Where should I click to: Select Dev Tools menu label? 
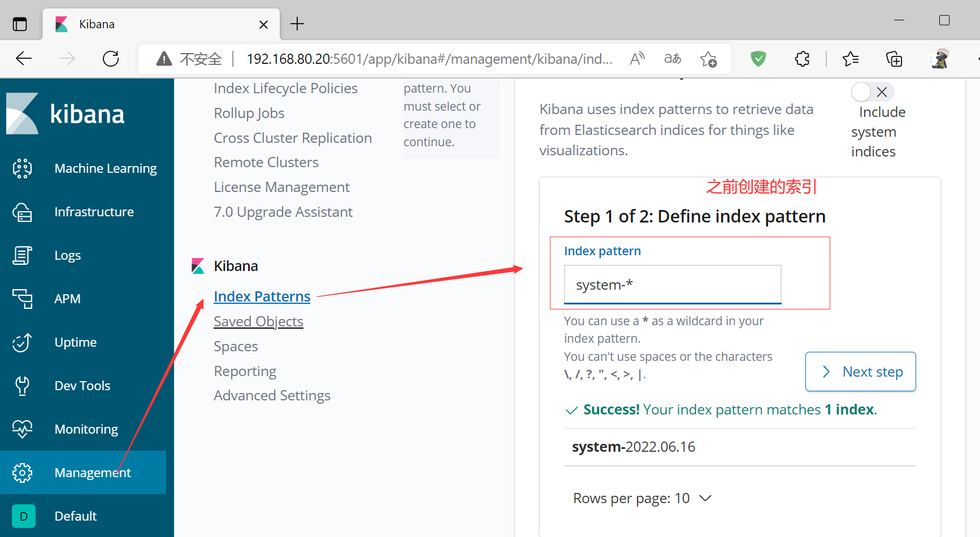pyautogui.click(x=83, y=386)
